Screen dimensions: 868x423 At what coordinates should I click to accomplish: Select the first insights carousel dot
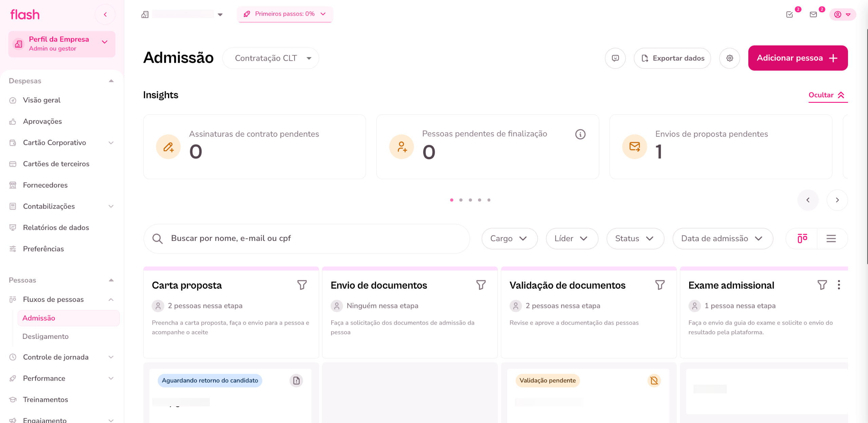tap(451, 200)
